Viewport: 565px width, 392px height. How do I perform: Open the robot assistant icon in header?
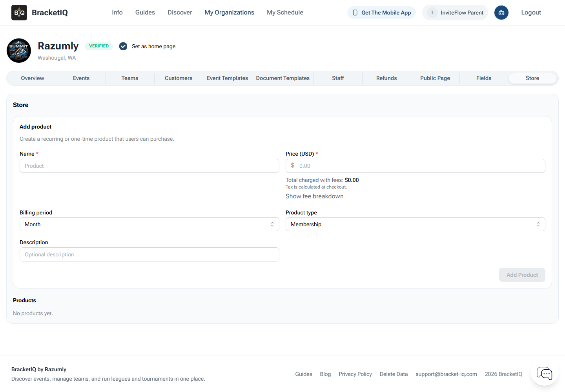[501, 13]
